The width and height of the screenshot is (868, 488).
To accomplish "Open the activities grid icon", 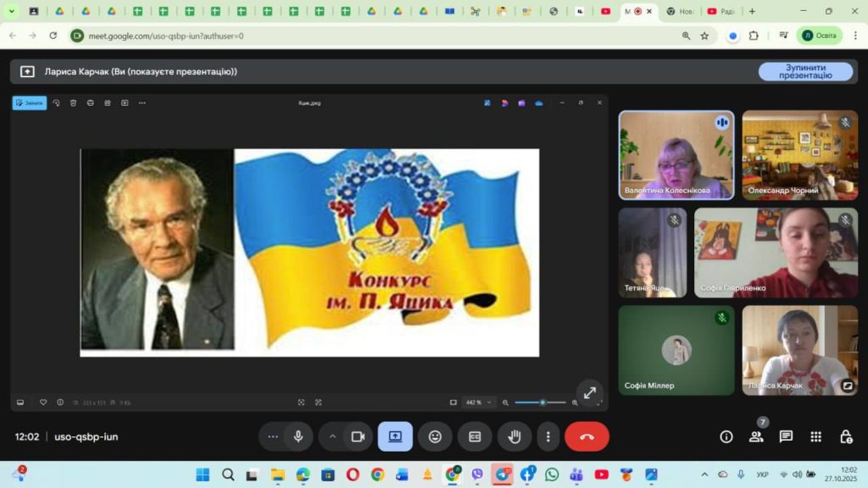I will click(x=815, y=436).
